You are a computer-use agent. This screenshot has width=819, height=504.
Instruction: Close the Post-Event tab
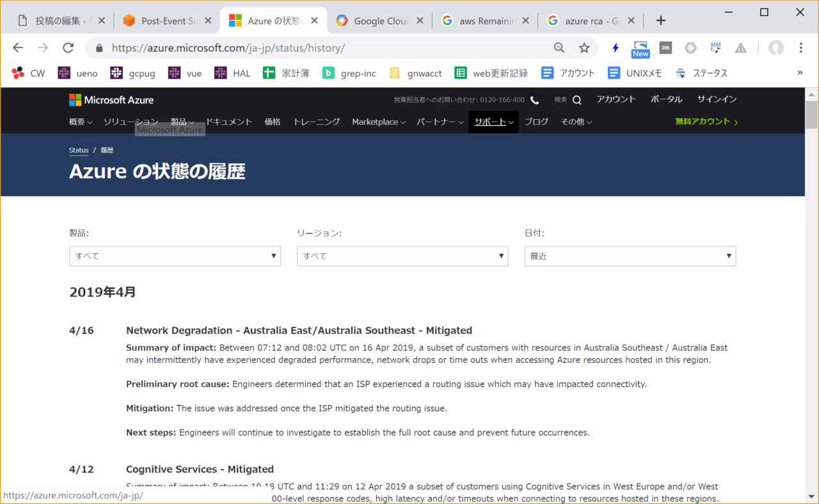pos(207,20)
